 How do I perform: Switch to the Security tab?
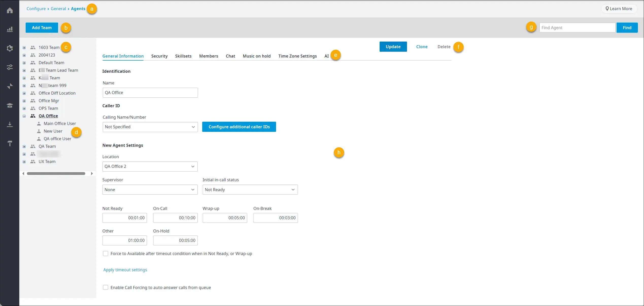159,56
